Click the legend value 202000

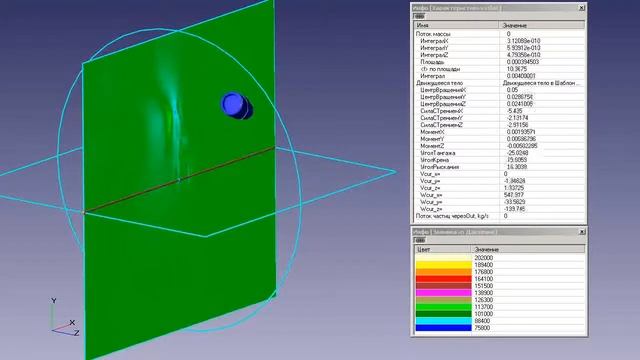pyautogui.click(x=484, y=258)
